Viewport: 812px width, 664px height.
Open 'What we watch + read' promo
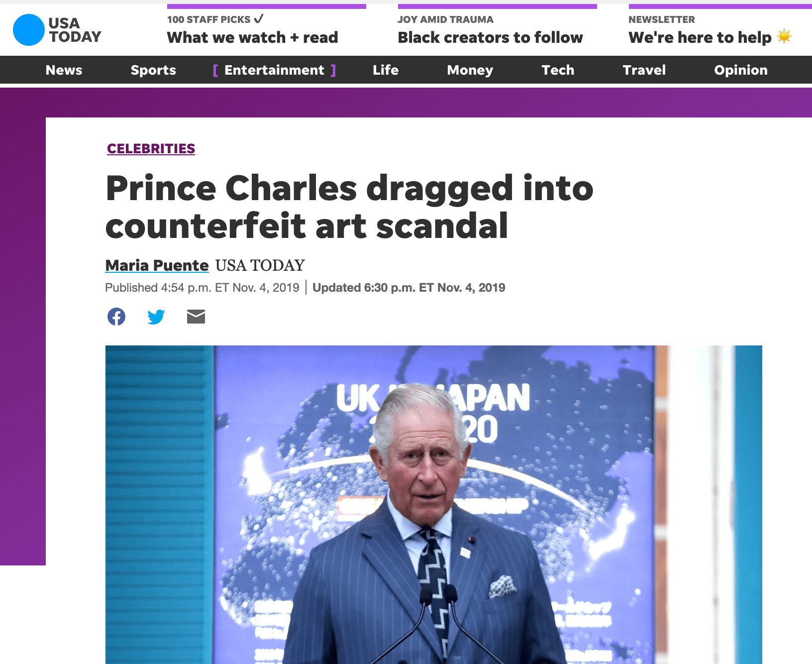coord(252,37)
